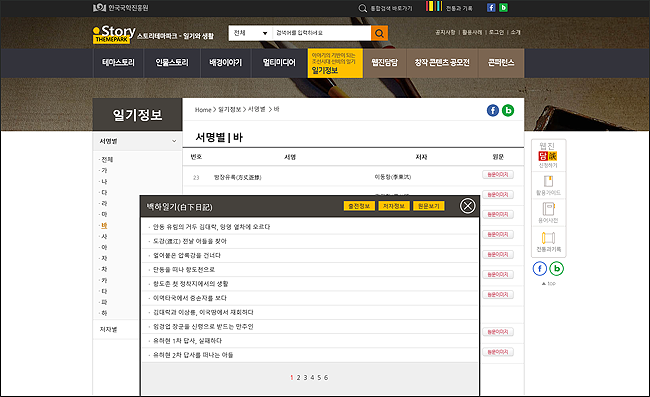
Task: Open the 인물스토리 menu
Action: tap(172, 63)
